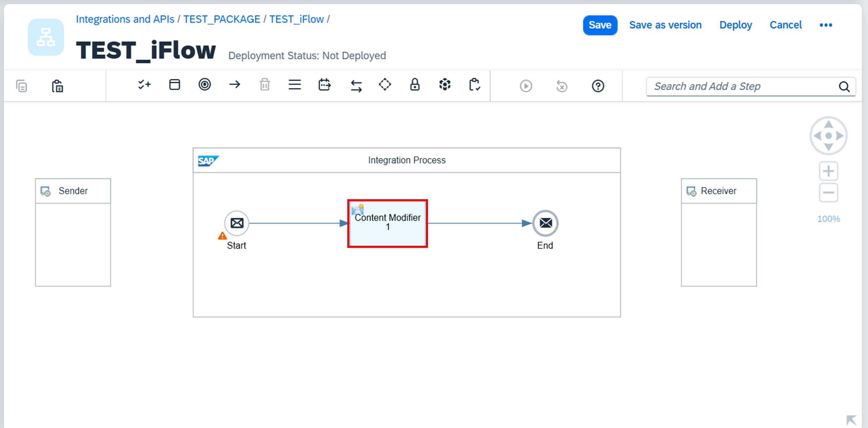868x428 pixels.
Task: Select the Content Modifier 1 step
Action: pyautogui.click(x=387, y=224)
